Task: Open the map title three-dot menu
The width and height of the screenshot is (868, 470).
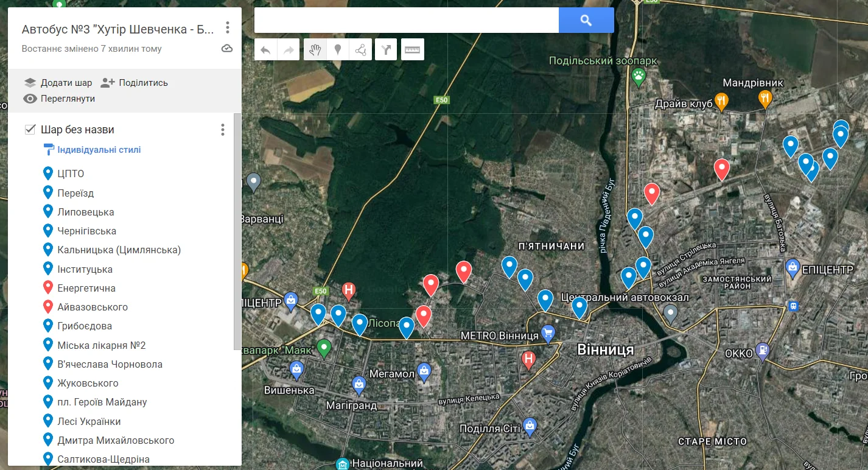Action: tap(227, 27)
